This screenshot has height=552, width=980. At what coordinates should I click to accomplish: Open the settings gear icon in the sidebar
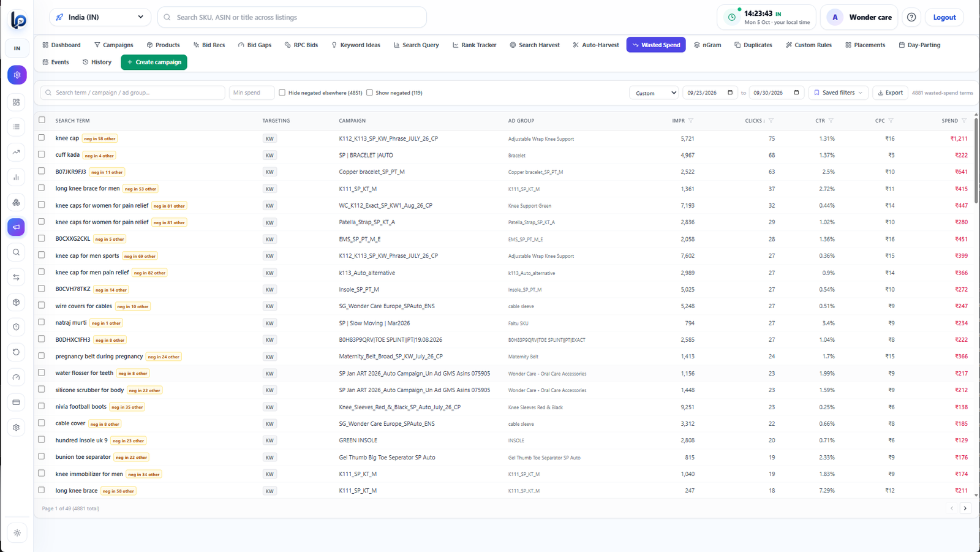[17, 427]
